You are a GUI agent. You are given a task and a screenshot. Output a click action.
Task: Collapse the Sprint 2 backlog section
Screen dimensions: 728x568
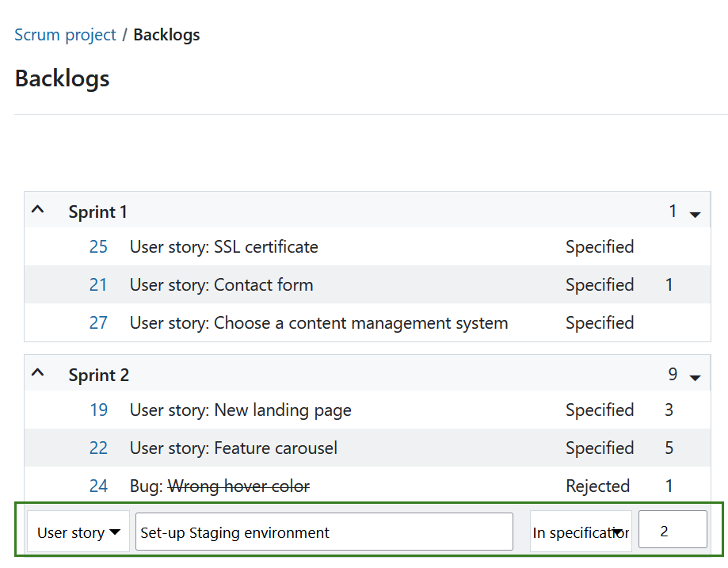(x=37, y=372)
